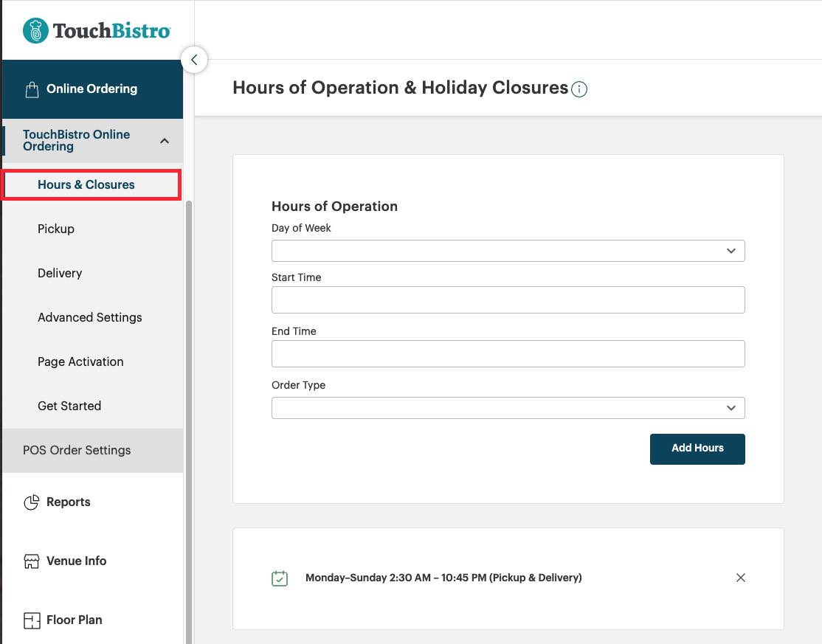
Task: Click the Venue Info storefront icon
Action: (31, 560)
